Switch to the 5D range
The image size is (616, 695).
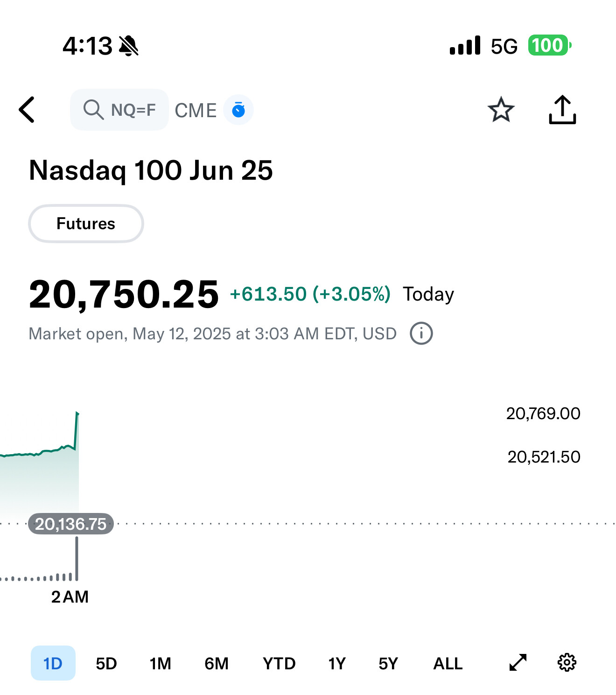[106, 663]
